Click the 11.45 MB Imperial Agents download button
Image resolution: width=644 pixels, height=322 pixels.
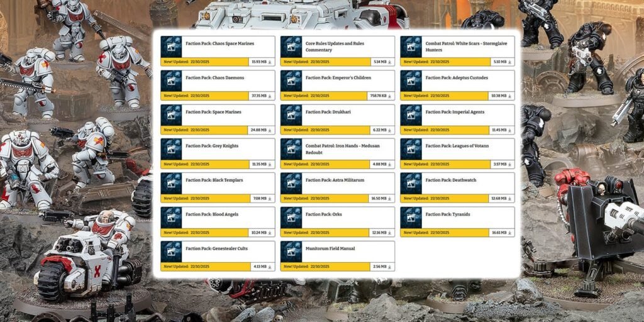500,130
